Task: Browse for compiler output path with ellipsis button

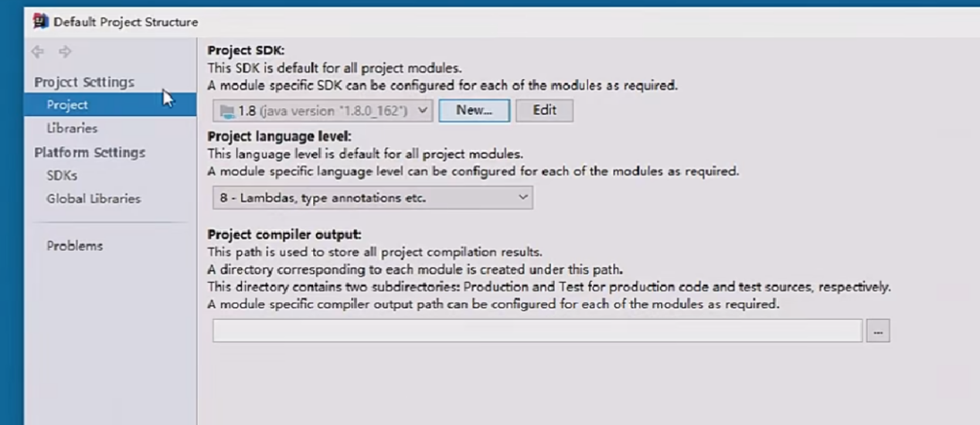Action: (x=878, y=331)
